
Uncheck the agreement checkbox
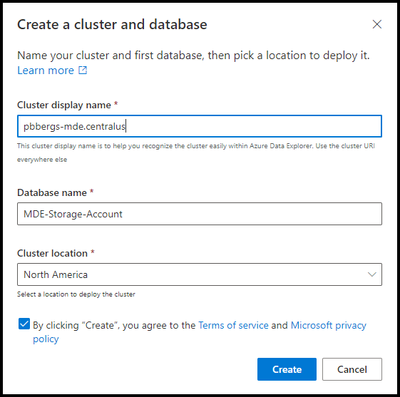[24, 324]
